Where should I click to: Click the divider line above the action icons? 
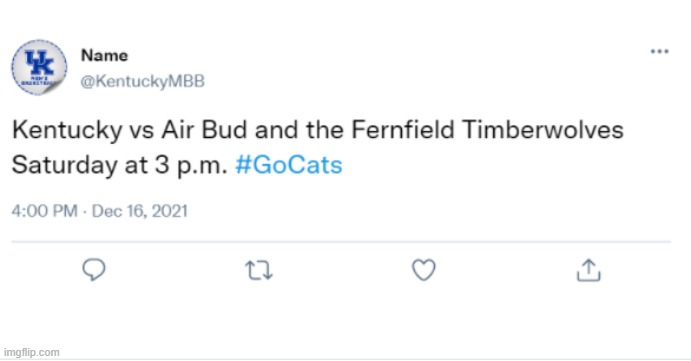point(341,242)
